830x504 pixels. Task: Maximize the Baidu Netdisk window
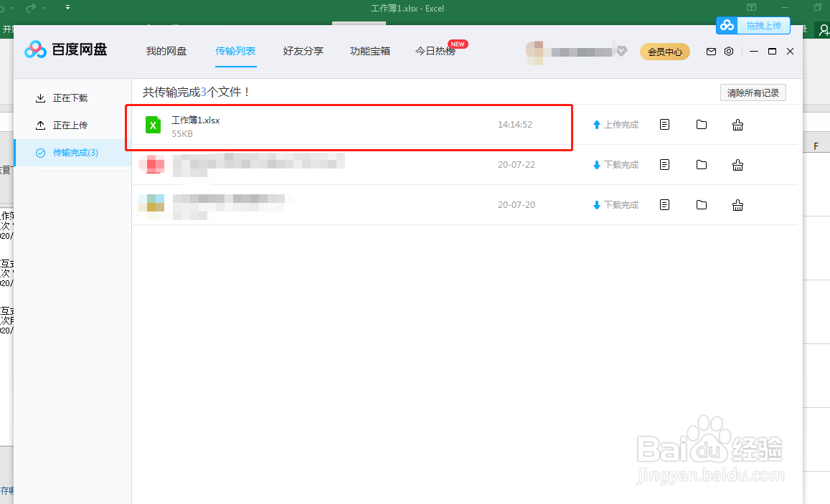click(x=773, y=52)
